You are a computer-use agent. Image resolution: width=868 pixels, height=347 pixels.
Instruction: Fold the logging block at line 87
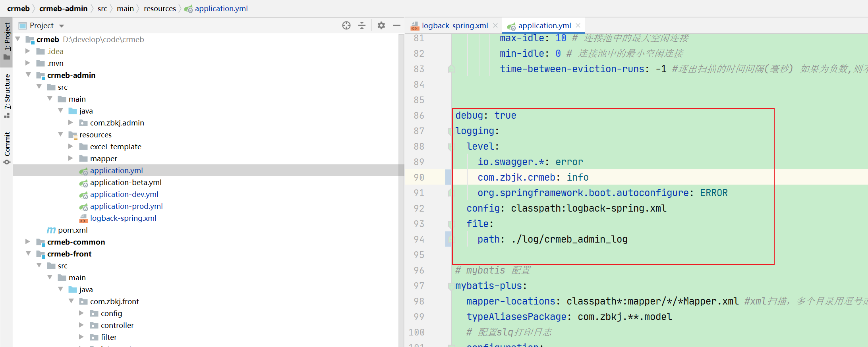(x=451, y=131)
